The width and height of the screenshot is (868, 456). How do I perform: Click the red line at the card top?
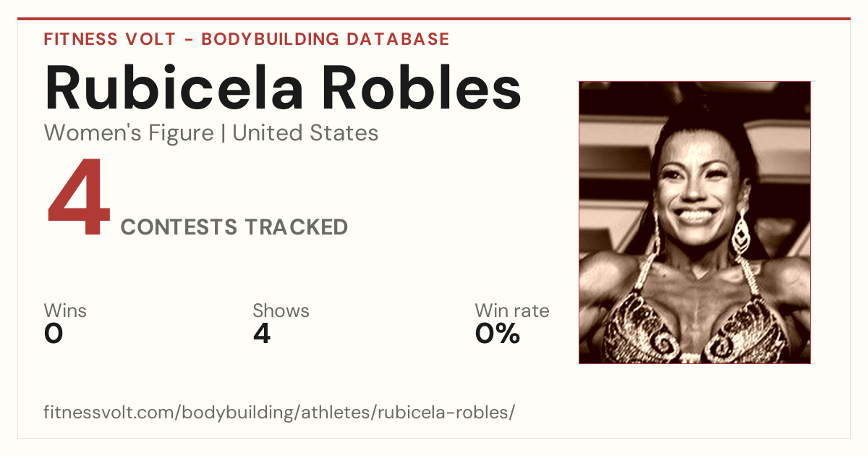(434, 19)
